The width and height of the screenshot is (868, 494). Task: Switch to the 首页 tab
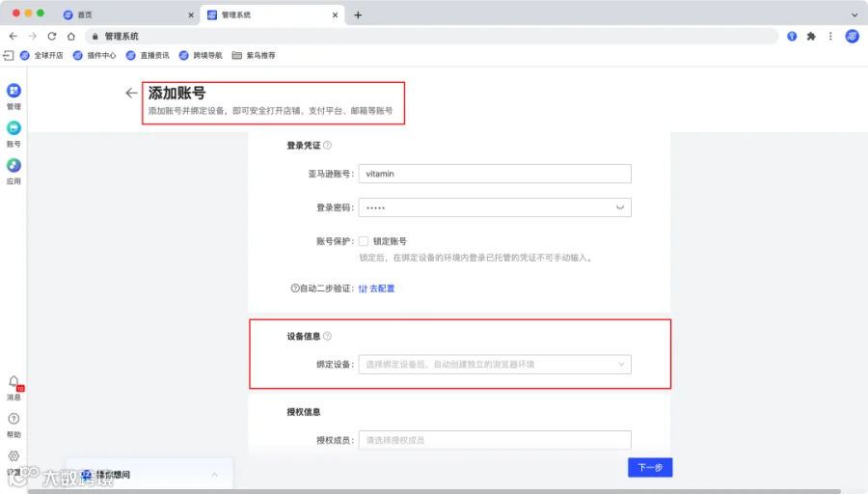pos(128,14)
